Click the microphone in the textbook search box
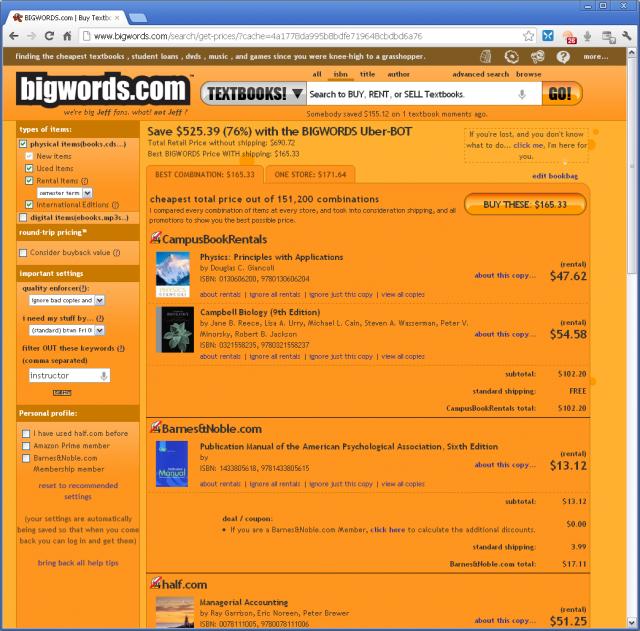Viewport: 640px width, 631px height. 522,94
